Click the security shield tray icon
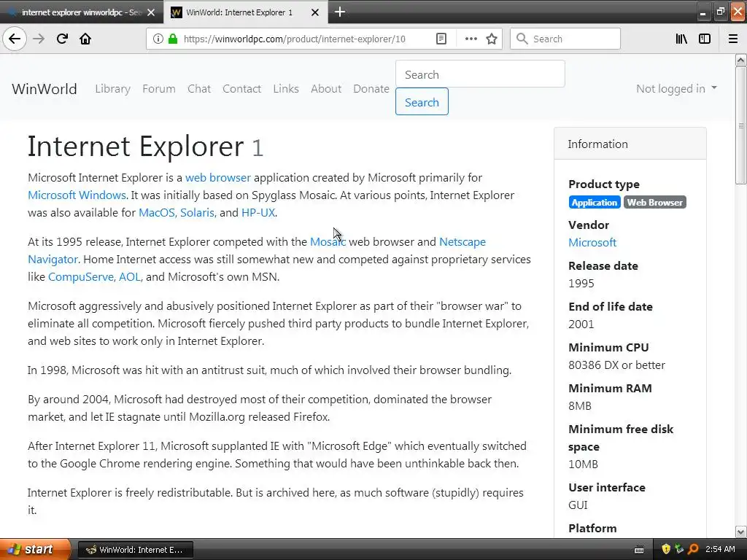Viewport: 747px width, 560px height. pyautogui.click(x=666, y=549)
